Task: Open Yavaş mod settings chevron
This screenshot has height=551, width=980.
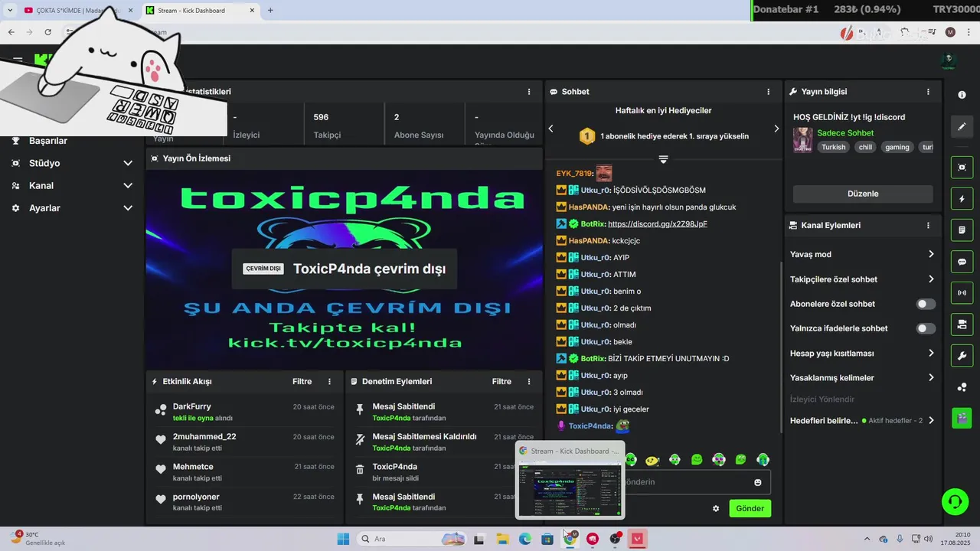Action: tap(931, 254)
